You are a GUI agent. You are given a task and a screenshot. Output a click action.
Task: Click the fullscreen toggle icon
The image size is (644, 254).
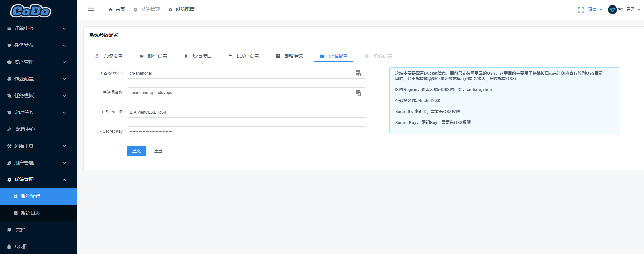click(x=580, y=10)
